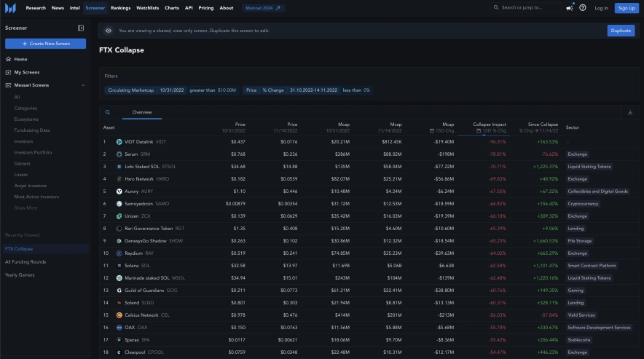Click Create New Screen button
This screenshot has width=644, height=359.
tap(45, 44)
